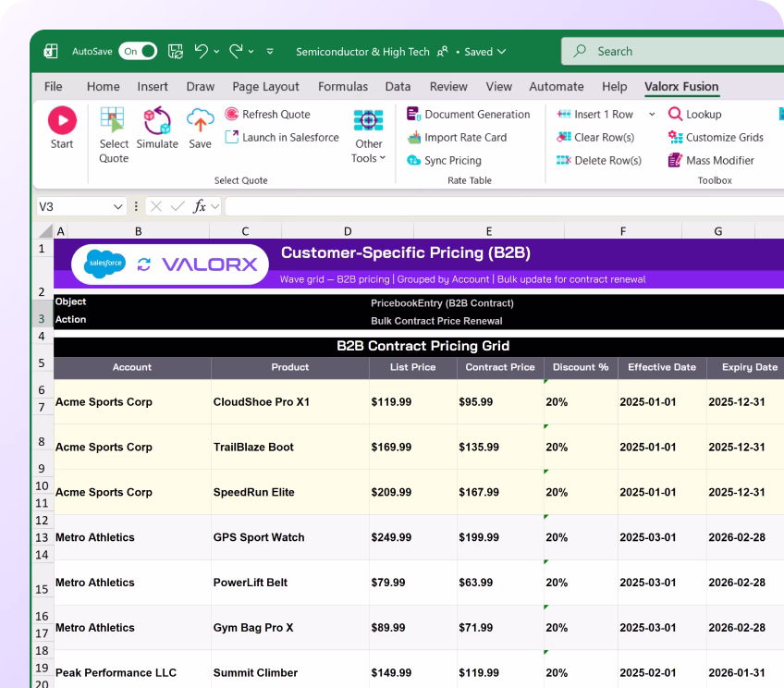Click the Select All corner triangle
The height and width of the screenshot is (688, 784).
45,230
